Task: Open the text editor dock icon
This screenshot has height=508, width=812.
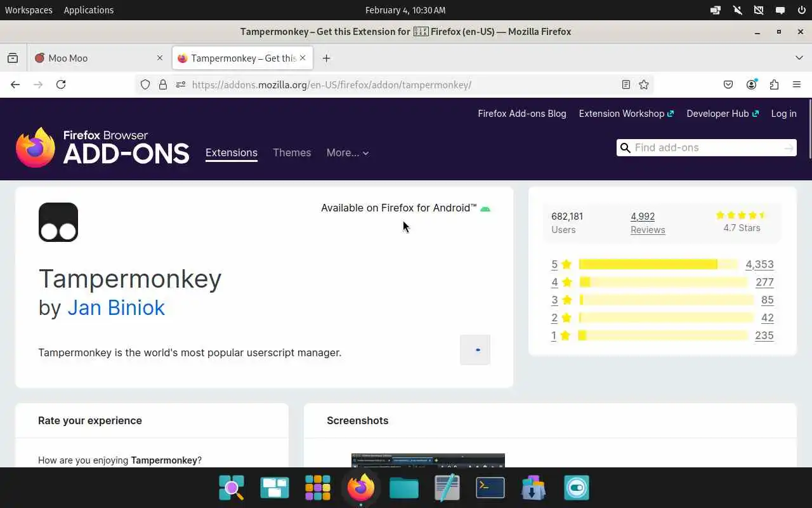Action: click(x=447, y=488)
